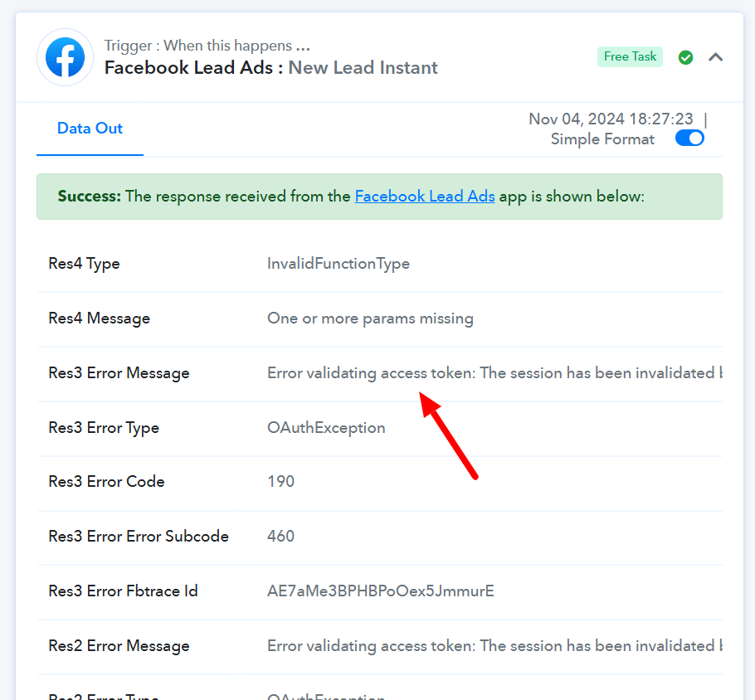
Task: Click the Res3 Error Code value 190
Action: pos(280,482)
